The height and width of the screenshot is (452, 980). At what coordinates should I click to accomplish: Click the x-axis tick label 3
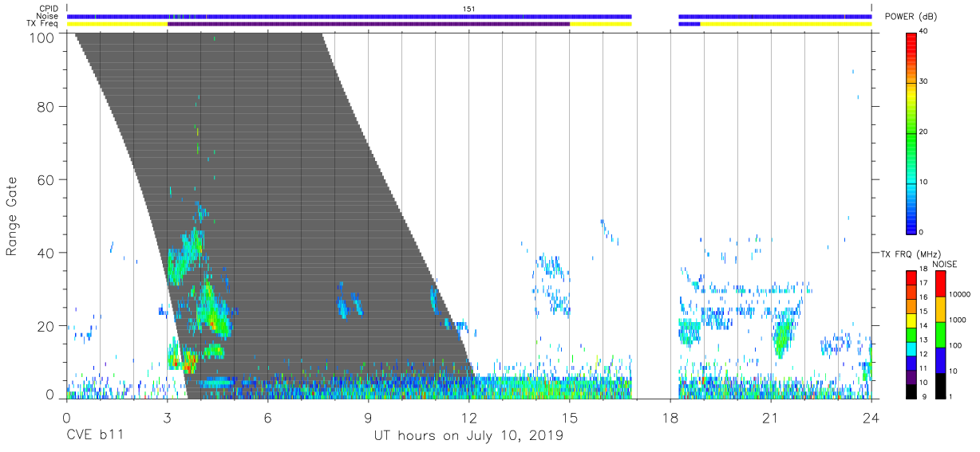click(167, 417)
